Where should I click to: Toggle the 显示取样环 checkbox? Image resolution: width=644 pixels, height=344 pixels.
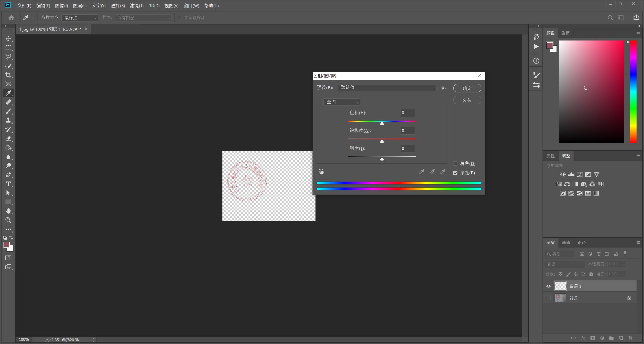pos(180,18)
